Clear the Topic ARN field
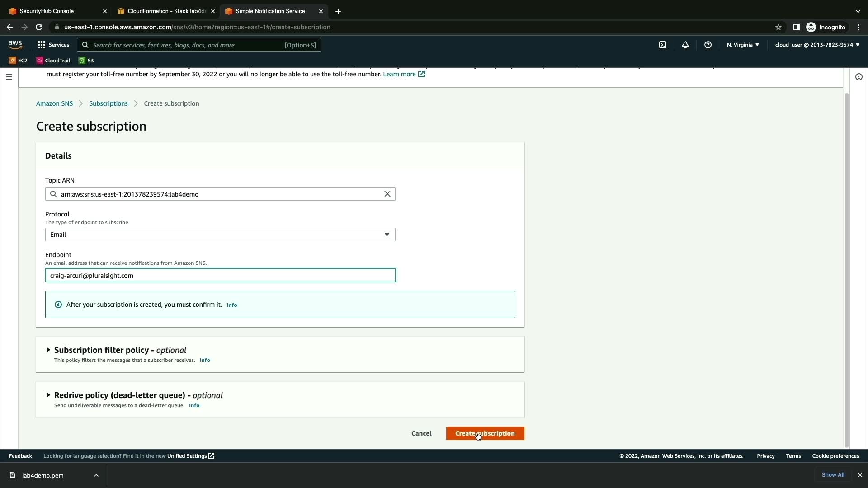868x488 pixels. [387, 194]
